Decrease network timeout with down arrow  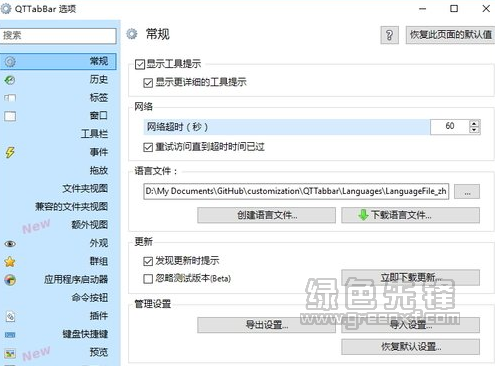(x=474, y=130)
